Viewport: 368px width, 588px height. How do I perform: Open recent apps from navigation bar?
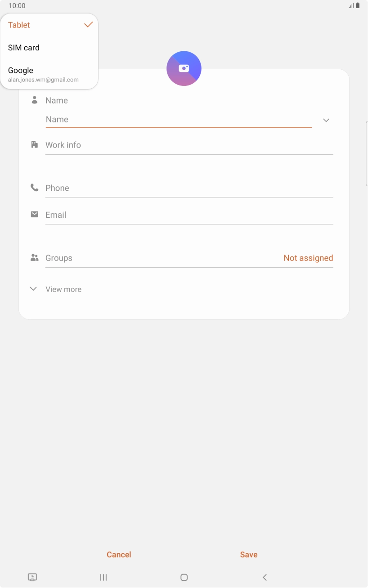(x=103, y=577)
